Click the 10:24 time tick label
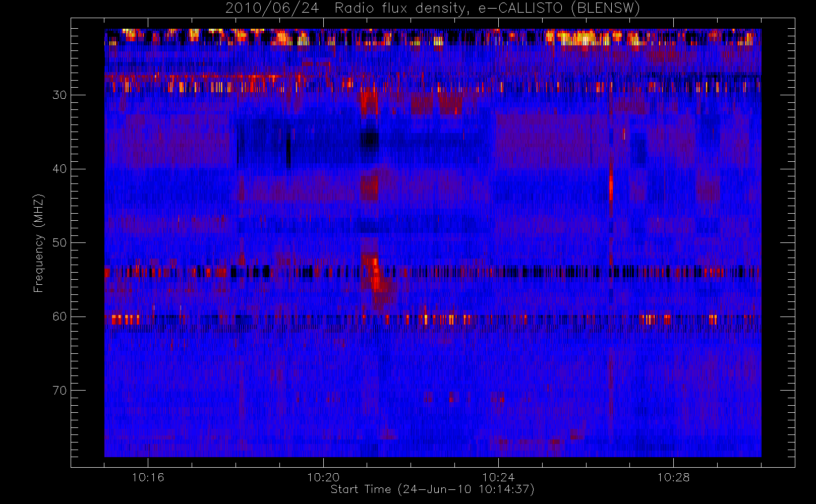The height and width of the screenshot is (504, 816). (x=498, y=477)
